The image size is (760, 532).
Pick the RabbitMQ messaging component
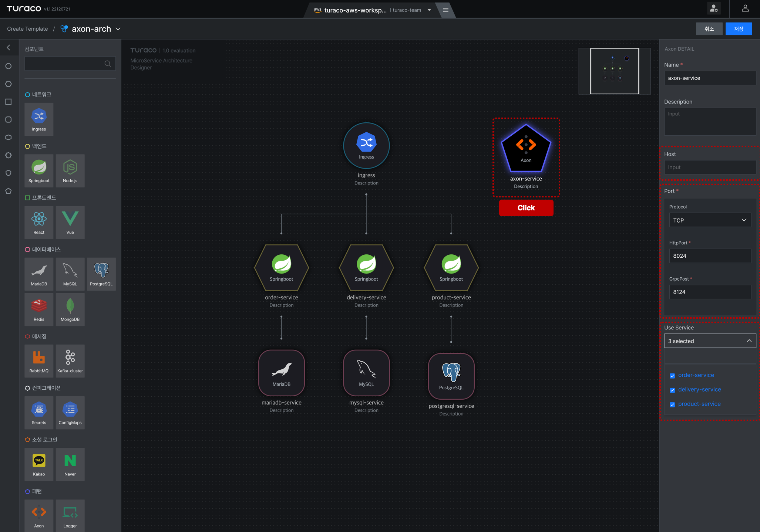pyautogui.click(x=39, y=361)
